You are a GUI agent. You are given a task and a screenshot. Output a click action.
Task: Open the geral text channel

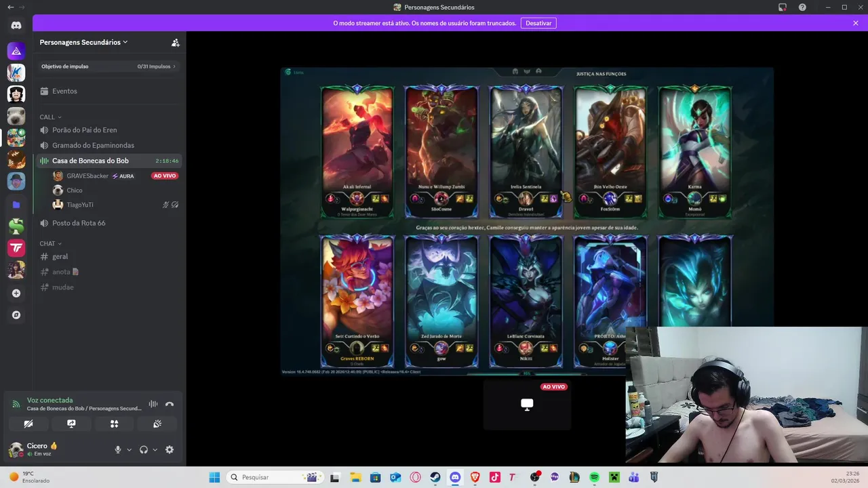pos(109,256)
